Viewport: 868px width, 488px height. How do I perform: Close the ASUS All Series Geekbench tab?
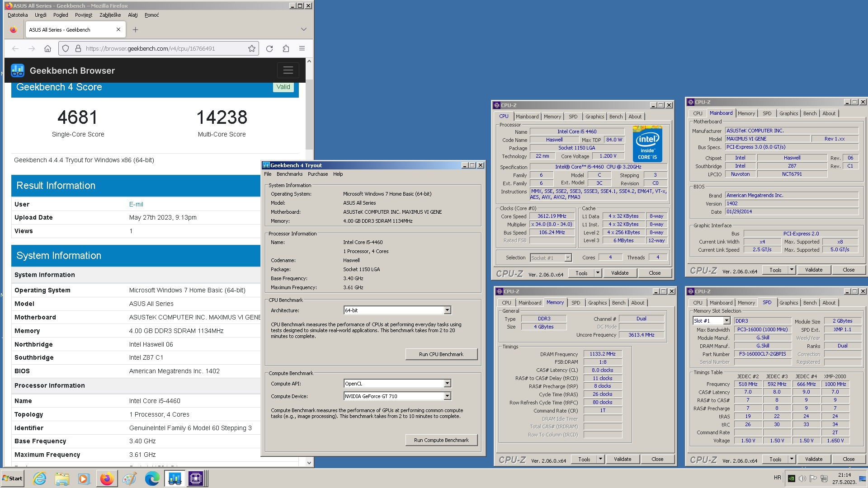coord(118,29)
